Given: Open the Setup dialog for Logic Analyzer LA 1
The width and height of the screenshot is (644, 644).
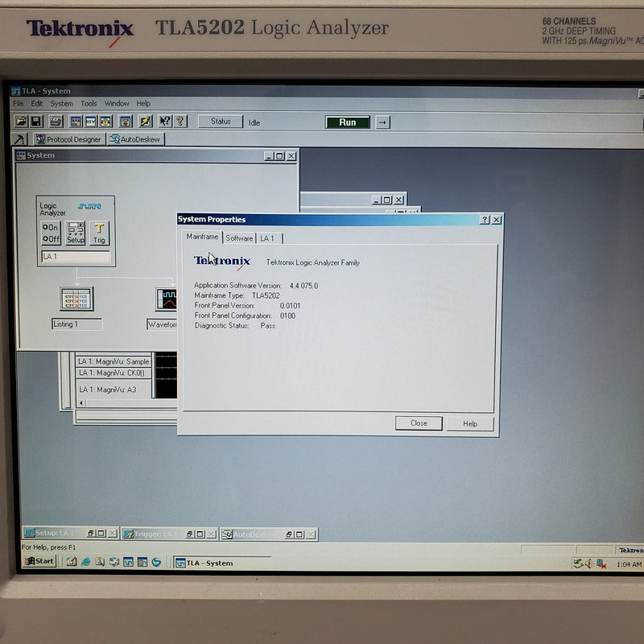Looking at the screenshot, I should click(74, 233).
